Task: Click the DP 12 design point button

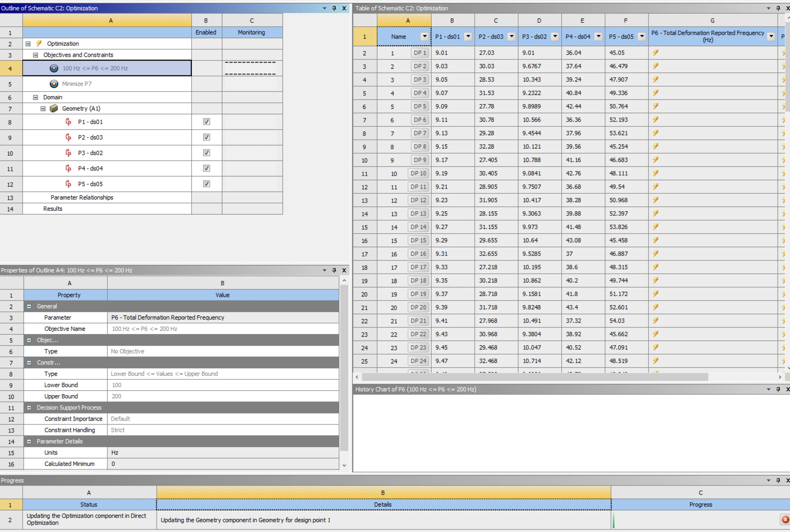Action: click(x=418, y=200)
